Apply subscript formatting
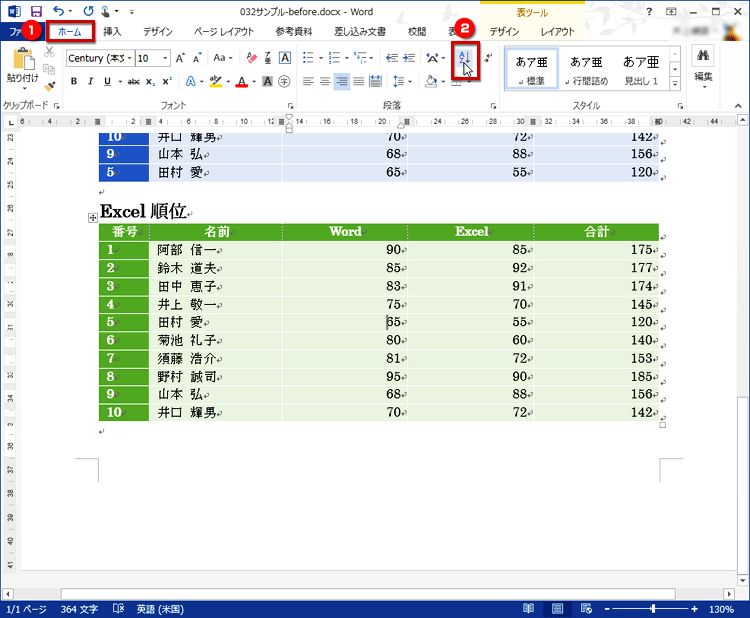Image resolution: width=750 pixels, height=618 pixels. pos(150,82)
